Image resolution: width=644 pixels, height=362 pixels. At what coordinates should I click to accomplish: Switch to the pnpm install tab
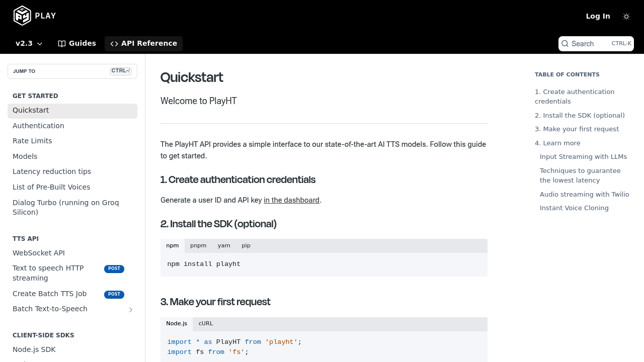(x=198, y=246)
